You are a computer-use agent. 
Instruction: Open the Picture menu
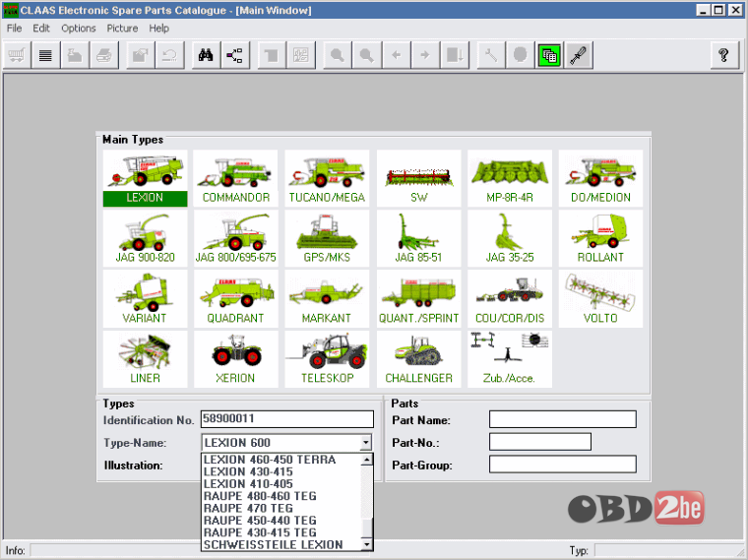click(122, 29)
